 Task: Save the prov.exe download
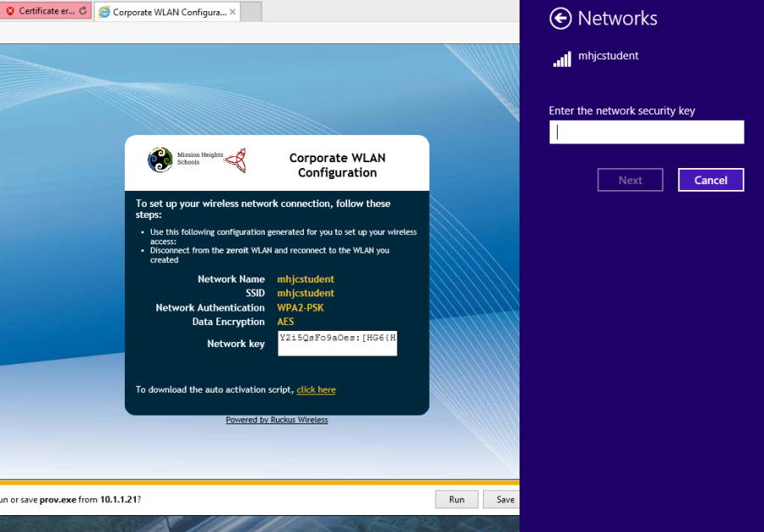(504, 499)
